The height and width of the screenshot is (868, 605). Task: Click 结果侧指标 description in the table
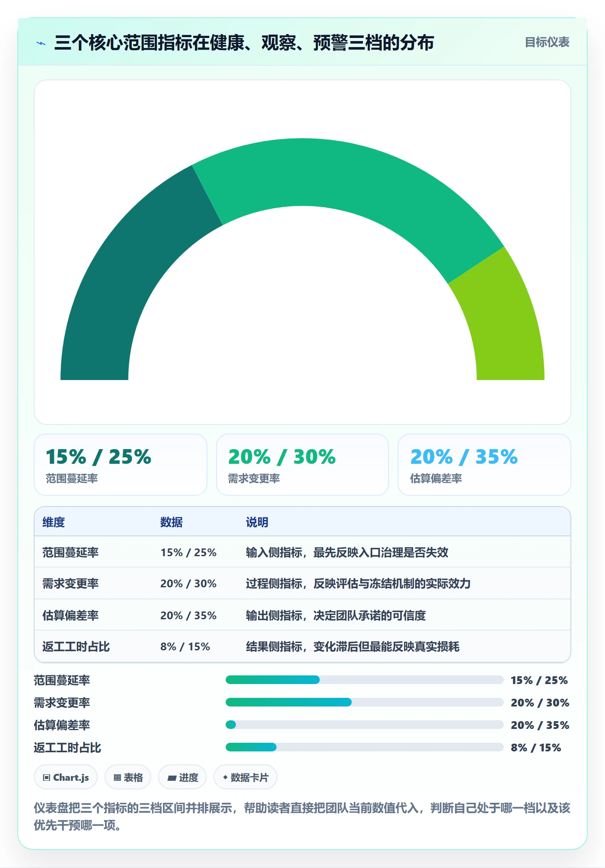coord(353,646)
